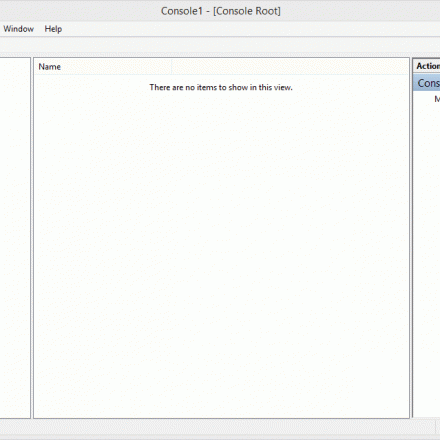Click the splitter between results and Actions panes
The image size is (440, 440).
click(411, 238)
